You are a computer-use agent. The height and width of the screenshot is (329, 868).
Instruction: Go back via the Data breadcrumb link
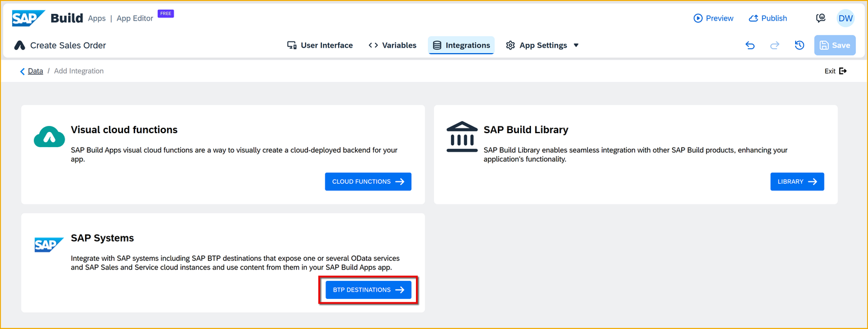point(36,71)
